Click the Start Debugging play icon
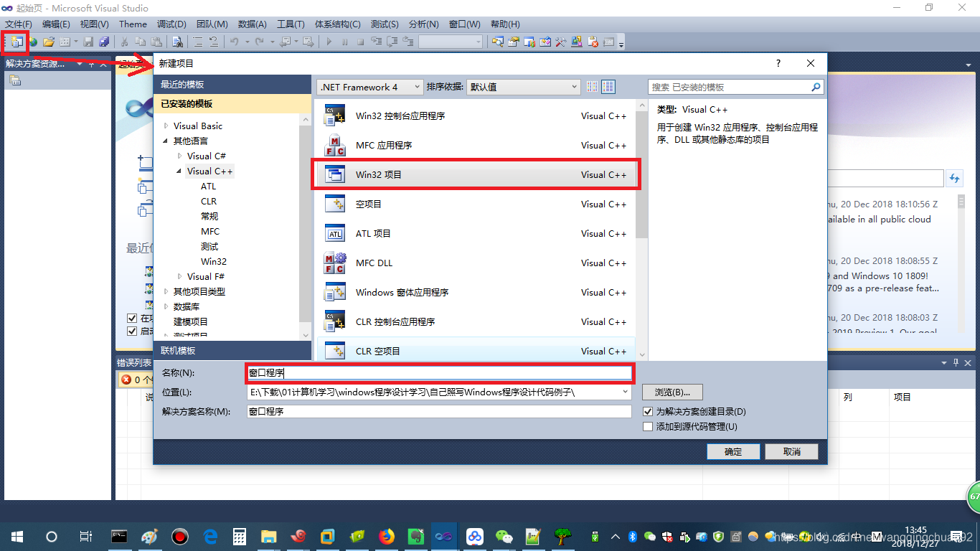The height and width of the screenshot is (551, 980). [x=329, y=42]
